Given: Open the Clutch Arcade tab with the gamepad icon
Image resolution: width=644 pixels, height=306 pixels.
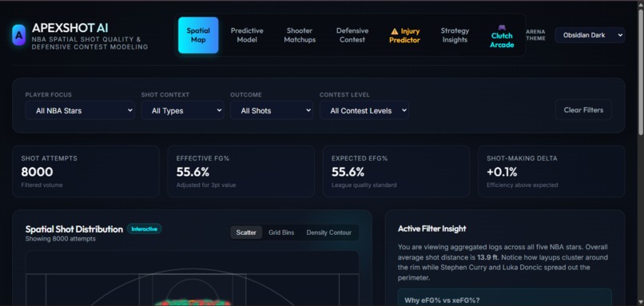Looking at the screenshot, I should [502, 35].
